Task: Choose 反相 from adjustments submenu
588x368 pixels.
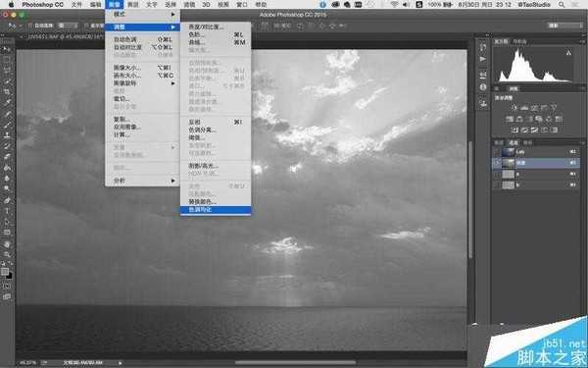Action: click(216, 122)
